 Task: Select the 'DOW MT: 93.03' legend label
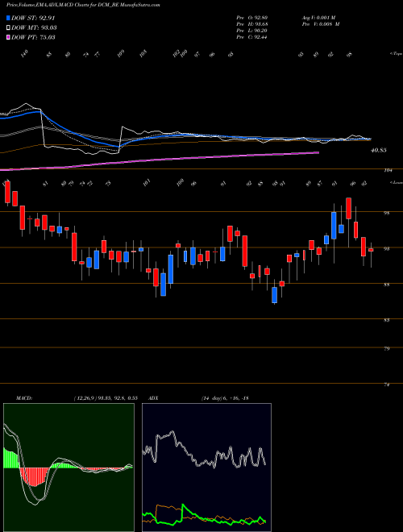(x=34, y=28)
